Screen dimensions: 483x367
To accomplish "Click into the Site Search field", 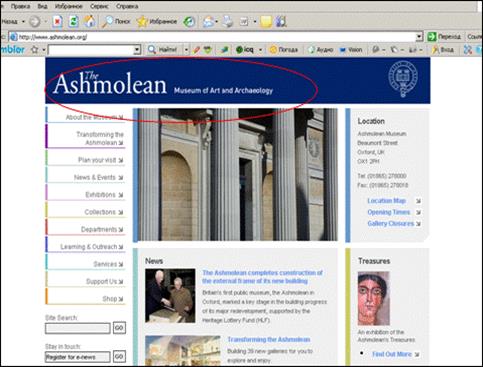I will click(78, 328).
